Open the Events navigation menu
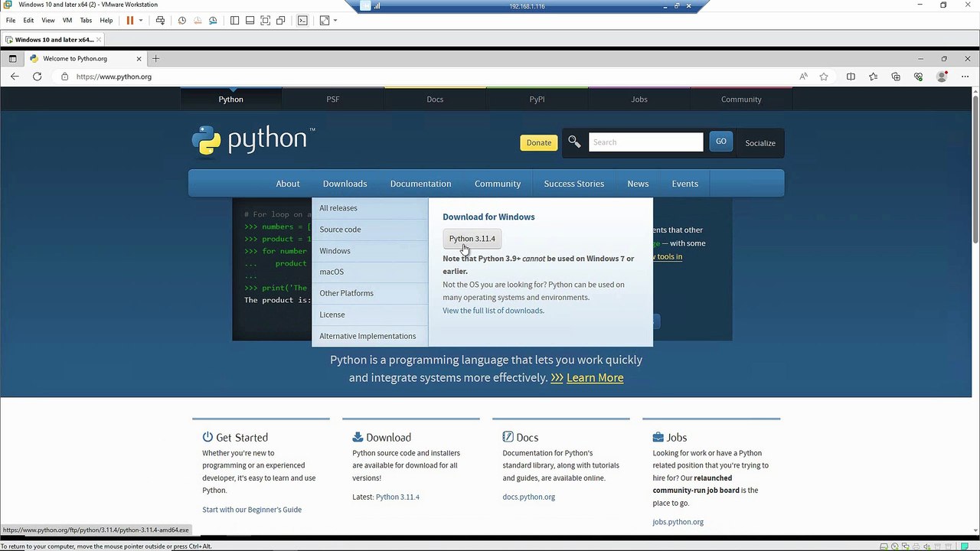This screenshot has width=980, height=551. [684, 184]
